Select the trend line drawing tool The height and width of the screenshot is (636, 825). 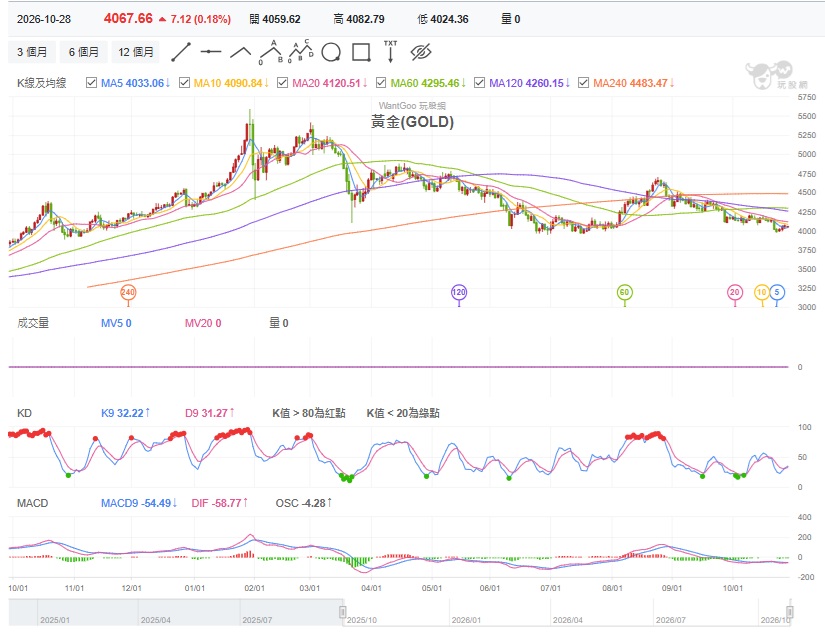click(181, 52)
